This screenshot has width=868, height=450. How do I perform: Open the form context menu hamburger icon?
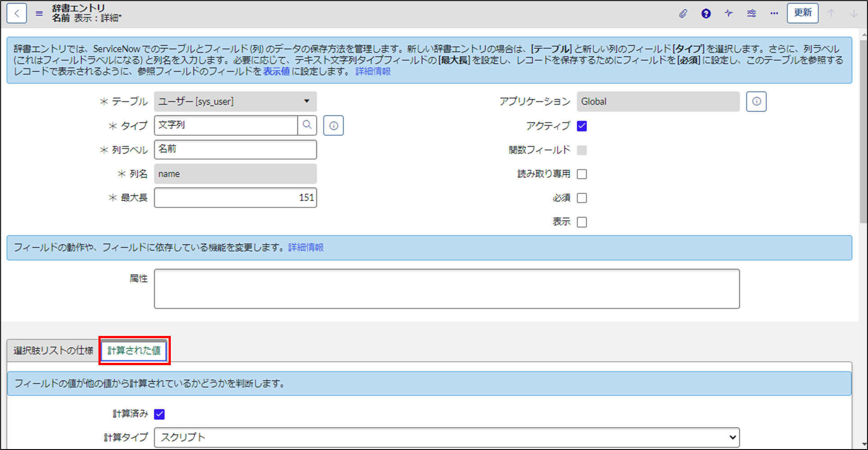click(x=39, y=13)
